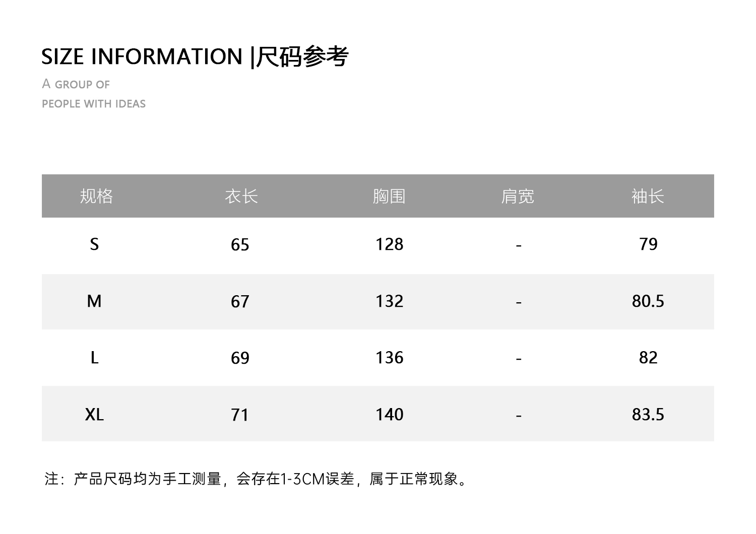Click the 128 chest value
The width and height of the screenshot is (756, 534).
[x=389, y=244]
